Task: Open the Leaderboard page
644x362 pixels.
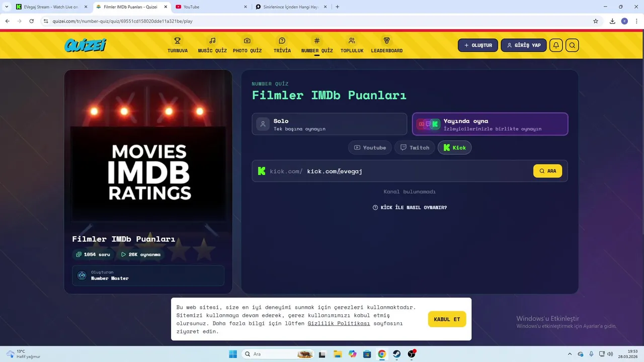Action: click(387, 45)
